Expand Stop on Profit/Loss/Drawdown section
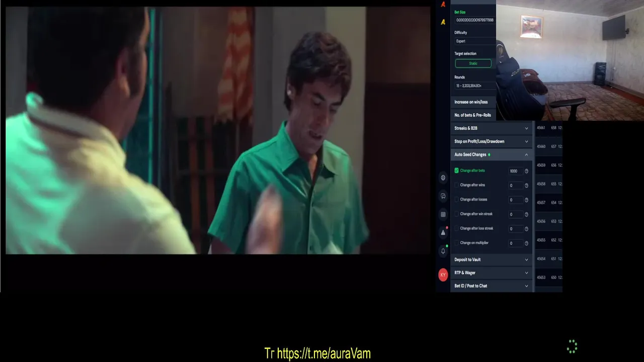Viewport: 644px width, 362px height. [492, 141]
